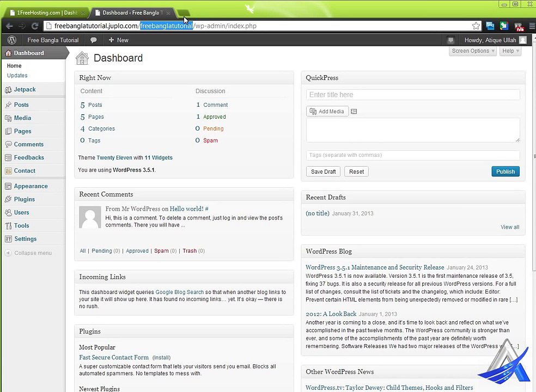Reload the page with refresh icon

(34, 26)
